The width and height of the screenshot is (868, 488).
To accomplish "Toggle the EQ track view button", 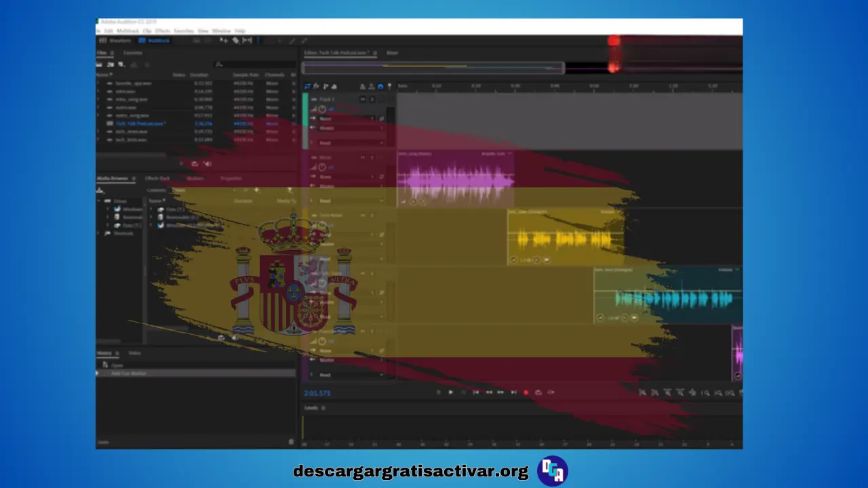I will [334, 86].
